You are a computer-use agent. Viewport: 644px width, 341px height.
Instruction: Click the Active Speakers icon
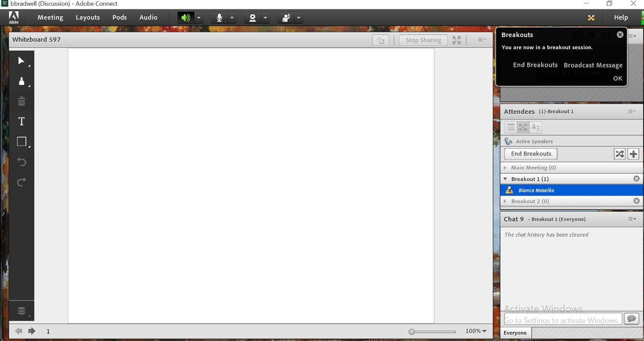click(x=508, y=141)
